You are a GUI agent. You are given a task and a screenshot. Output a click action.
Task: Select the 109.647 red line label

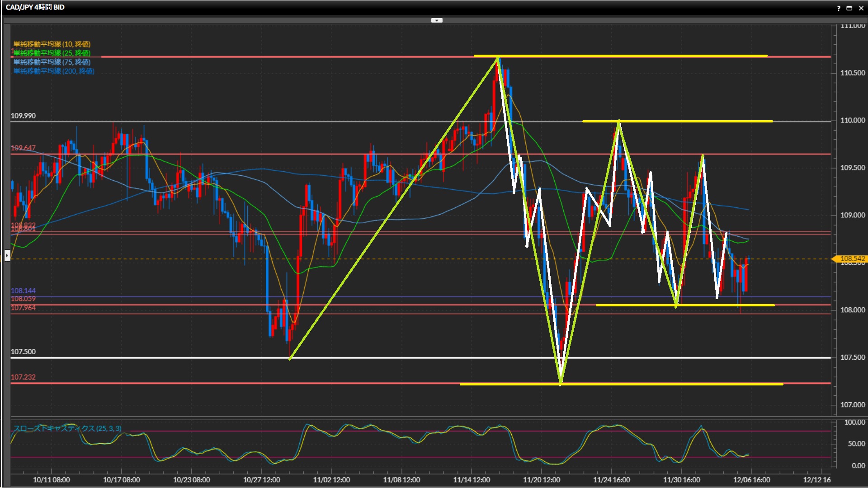tap(23, 148)
